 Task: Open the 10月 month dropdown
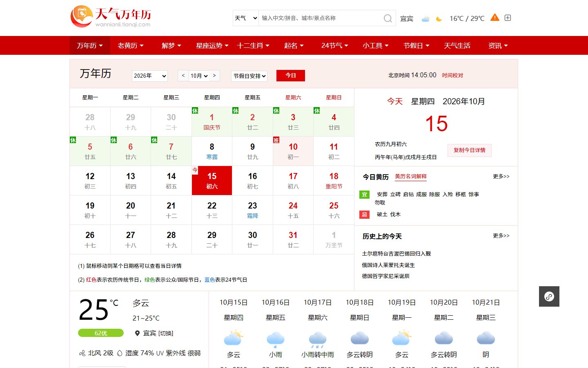[x=199, y=76]
